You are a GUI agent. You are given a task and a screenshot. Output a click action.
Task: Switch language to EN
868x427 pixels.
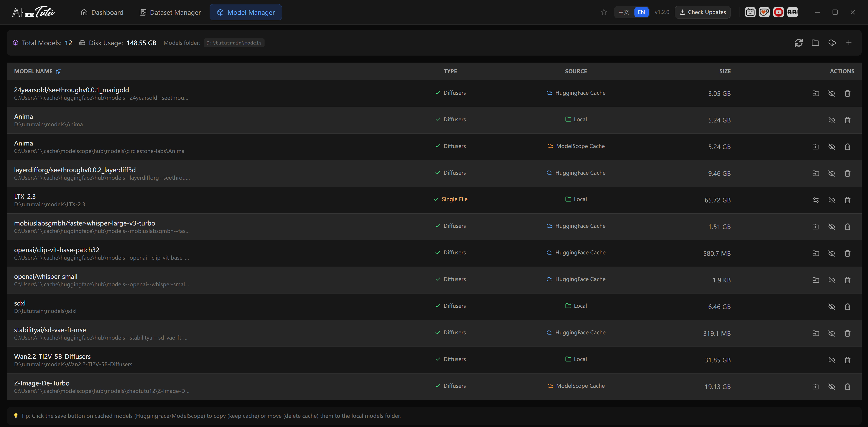click(x=641, y=12)
